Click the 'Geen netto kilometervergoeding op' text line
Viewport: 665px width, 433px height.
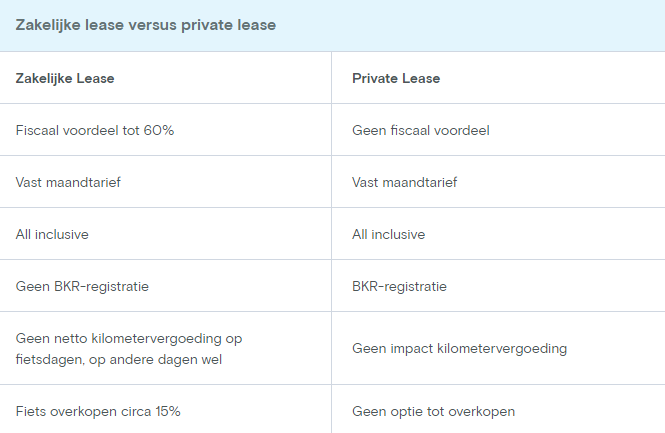[128, 338]
